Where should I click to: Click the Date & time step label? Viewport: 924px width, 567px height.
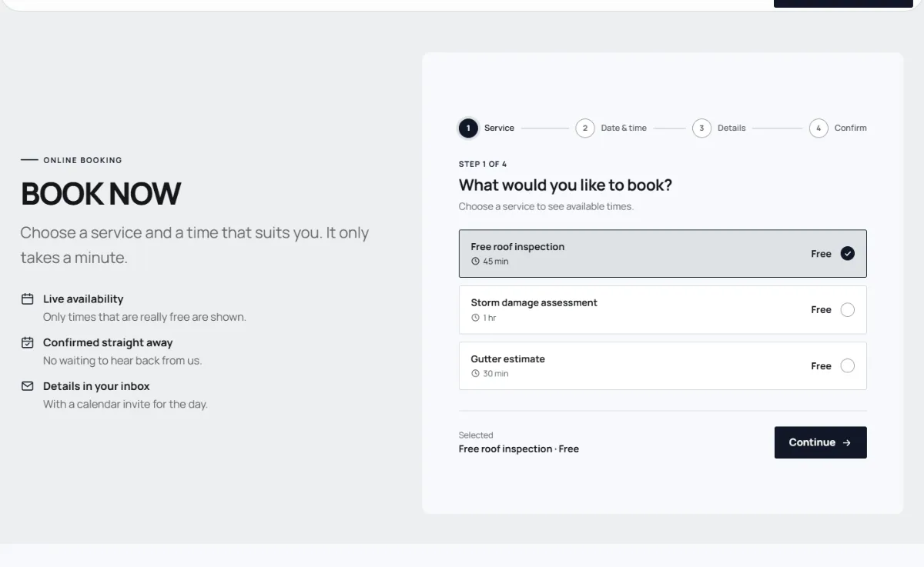pyautogui.click(x=624, y=128)
